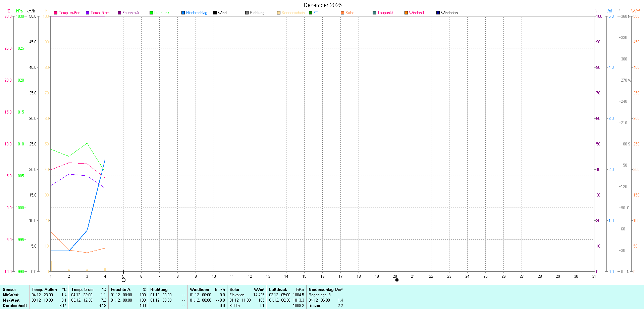Image resolution: width=644 pixels, height=309 pixels.
Task: Click day 31 on the x-axis
Action: [594, 276]
